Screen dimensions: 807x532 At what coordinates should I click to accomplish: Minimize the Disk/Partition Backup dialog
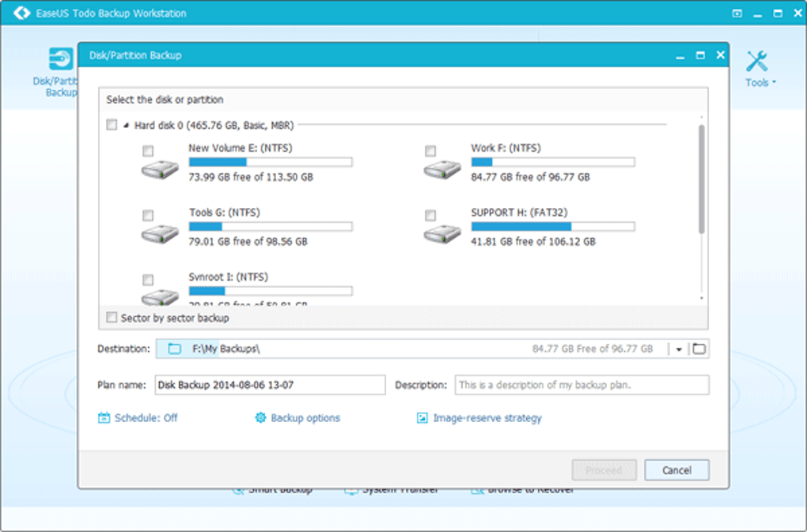coord(680,55)
